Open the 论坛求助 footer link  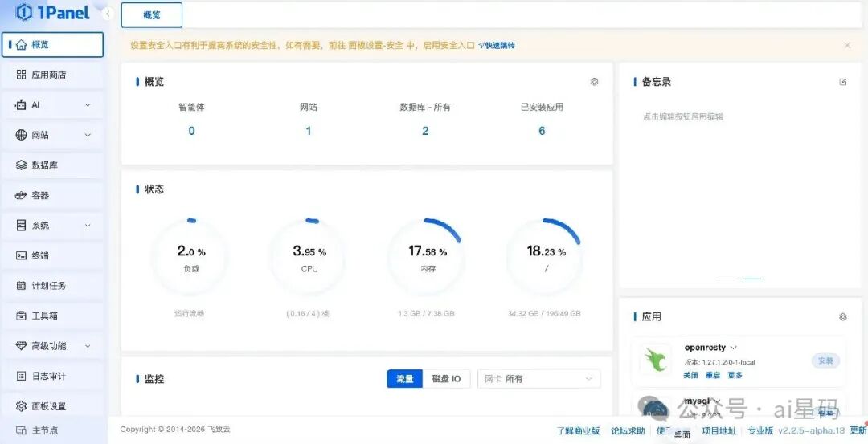(x=628, y=430)
